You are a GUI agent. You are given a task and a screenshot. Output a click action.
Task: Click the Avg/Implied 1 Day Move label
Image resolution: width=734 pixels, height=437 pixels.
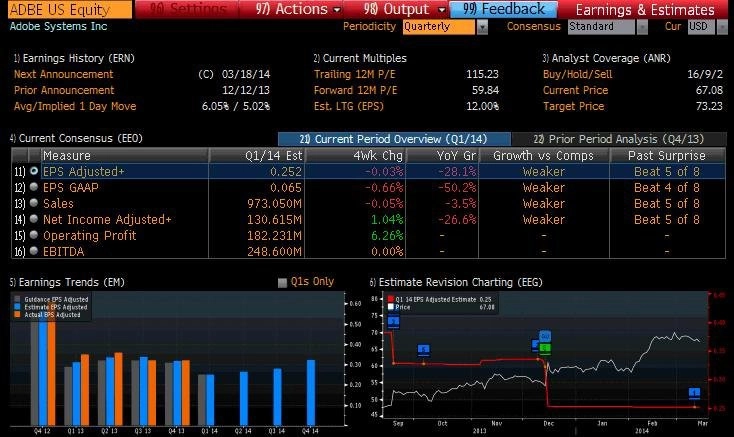[75, 106]
